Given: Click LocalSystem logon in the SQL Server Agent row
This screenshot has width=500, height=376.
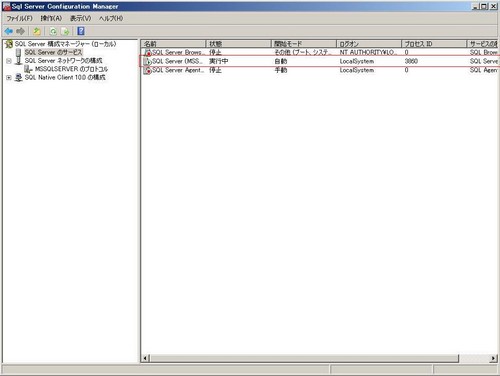Looking at the screenshot, I should tap(357, 70).
